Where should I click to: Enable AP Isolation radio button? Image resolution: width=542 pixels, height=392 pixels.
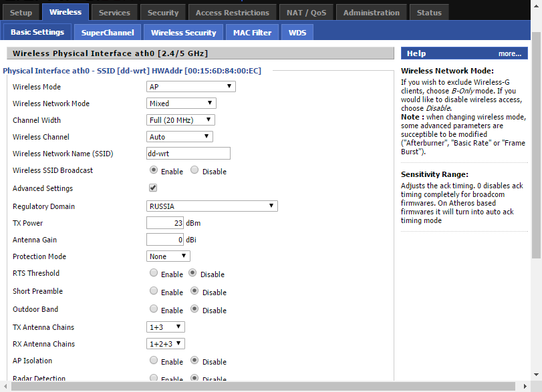click(154, 361)
